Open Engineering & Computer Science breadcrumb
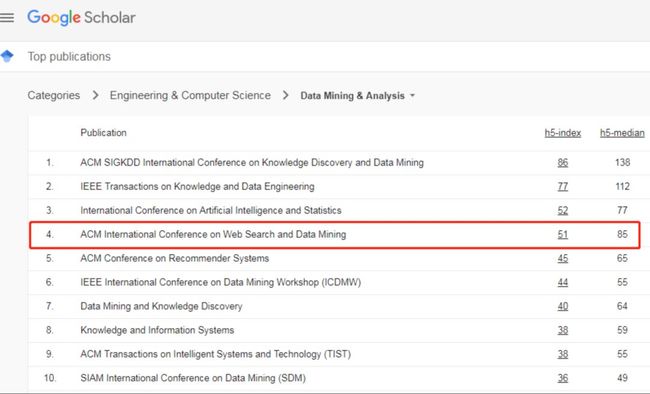Screen dimensions: 650x394 click(x=190, y=95)
